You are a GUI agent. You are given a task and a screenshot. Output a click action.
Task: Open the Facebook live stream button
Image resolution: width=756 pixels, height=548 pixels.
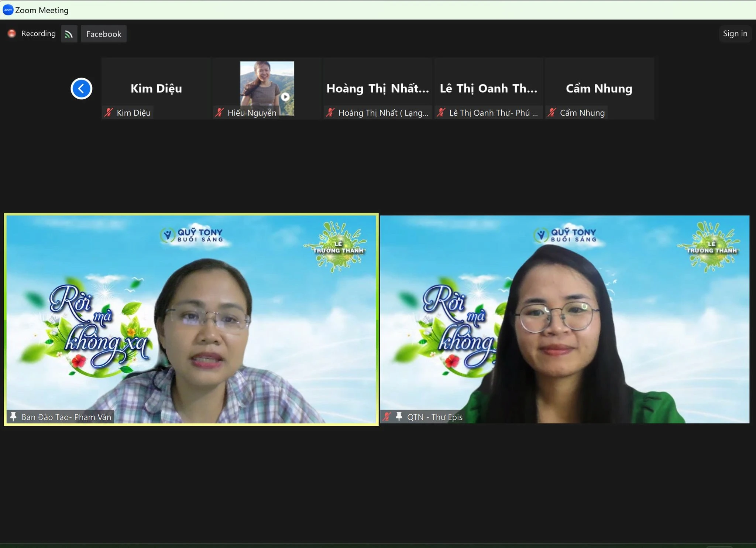pyautogui.click(x=104, y=34)
